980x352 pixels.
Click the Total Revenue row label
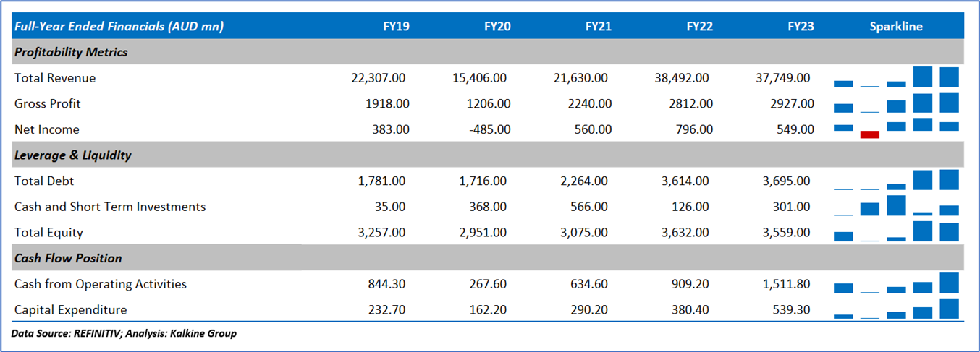(x=55, y=78)
